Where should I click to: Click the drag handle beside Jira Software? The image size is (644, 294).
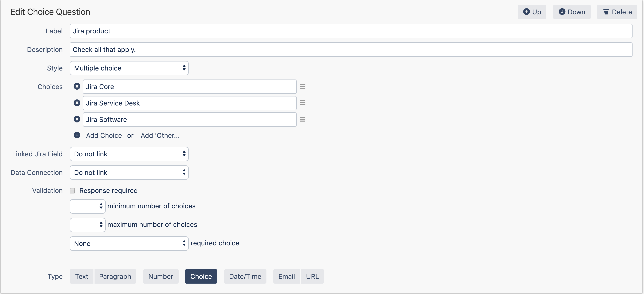tap(302, 119)
